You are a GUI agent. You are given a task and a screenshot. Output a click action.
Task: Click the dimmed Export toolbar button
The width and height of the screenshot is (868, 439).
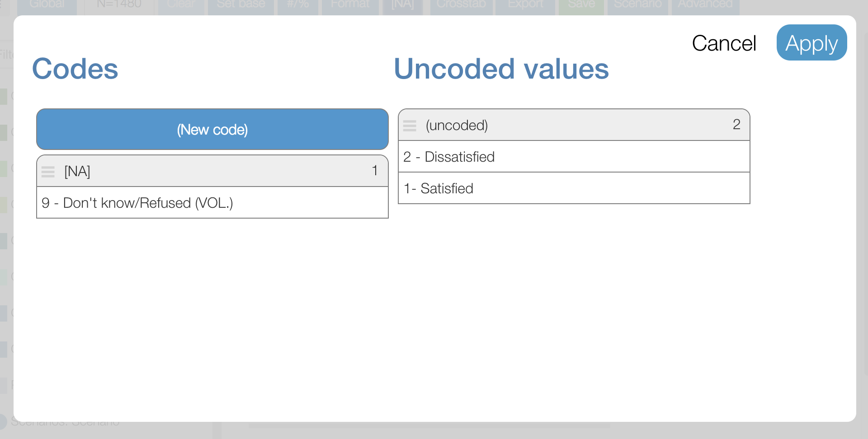525,5
